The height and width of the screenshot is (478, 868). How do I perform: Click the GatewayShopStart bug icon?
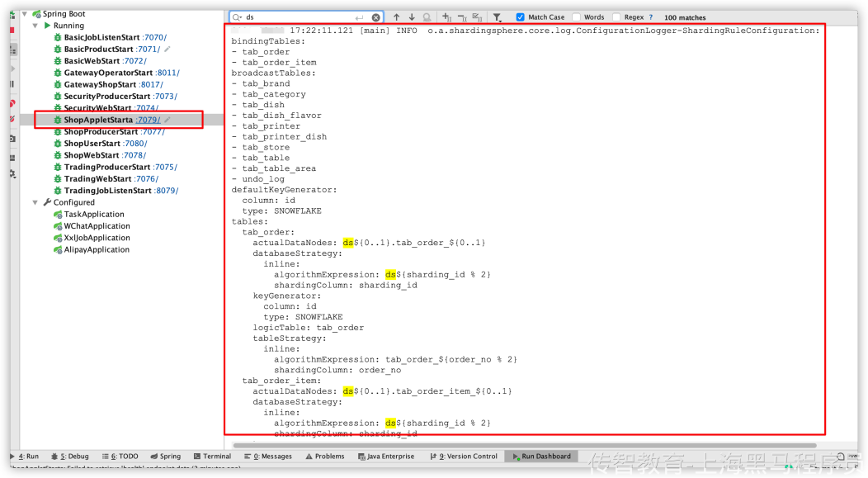point(58,84)
